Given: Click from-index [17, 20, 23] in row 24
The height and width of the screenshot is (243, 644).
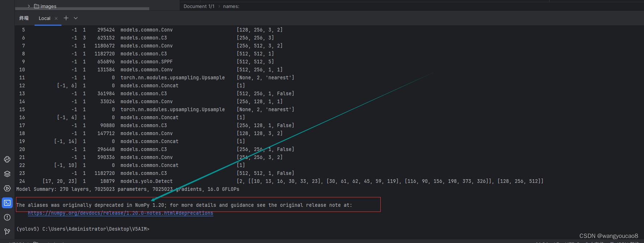Looking at the screenshot, I should [60, 181].
